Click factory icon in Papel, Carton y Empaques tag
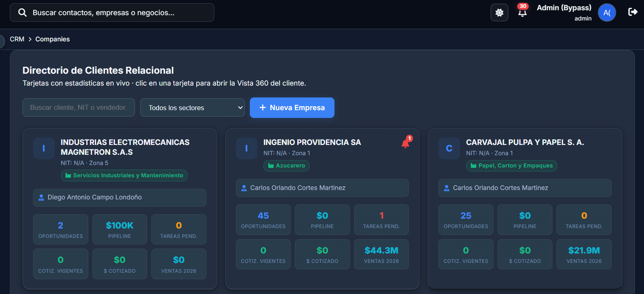 (473, 165)
